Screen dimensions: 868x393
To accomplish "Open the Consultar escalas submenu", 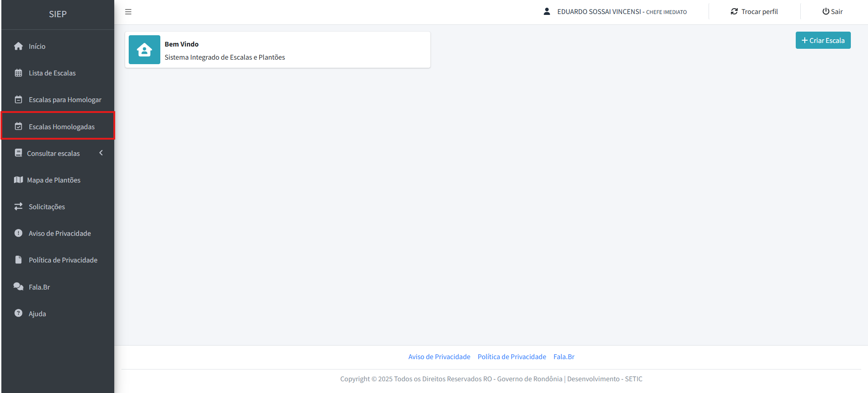I will [53, 154].
